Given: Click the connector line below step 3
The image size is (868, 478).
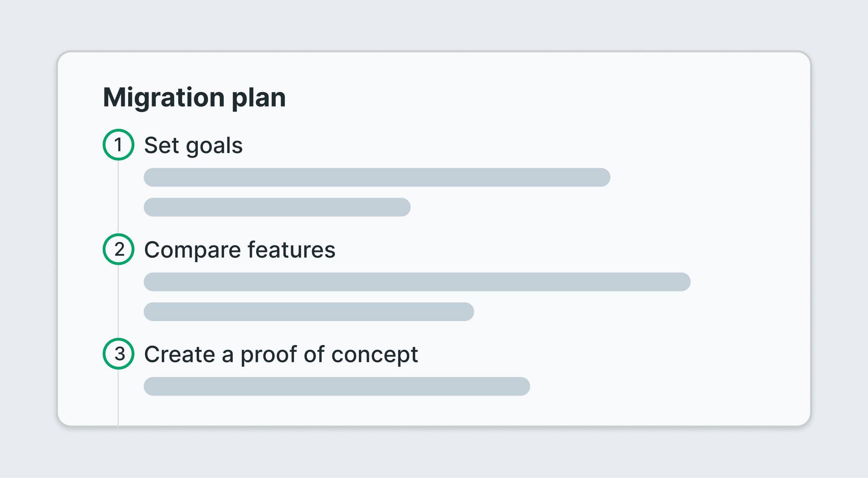Looking at the screenshot, I should [118, 398].
